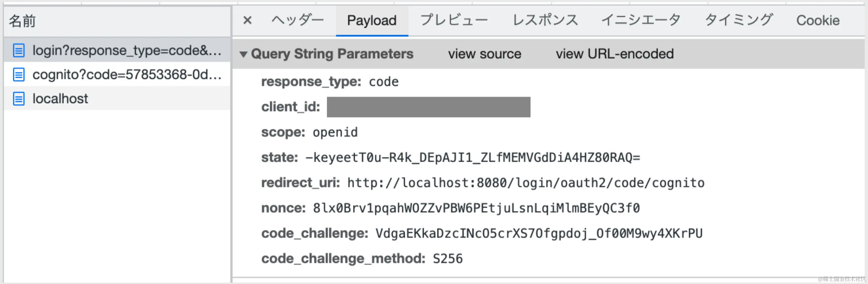Viewport: 868px width, 284px height.
Task: Close the request details panel
Action: pyautogui.click(x=247, y=20)
